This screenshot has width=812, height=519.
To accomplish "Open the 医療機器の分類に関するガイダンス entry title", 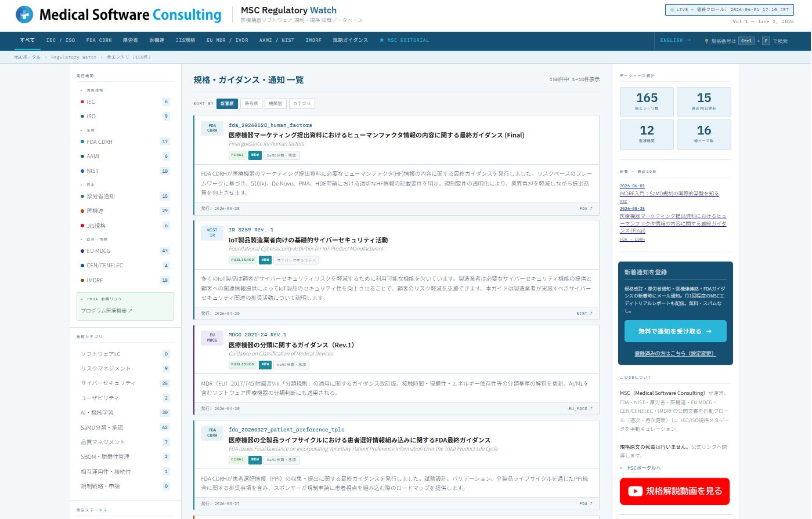I will [291, 345].
